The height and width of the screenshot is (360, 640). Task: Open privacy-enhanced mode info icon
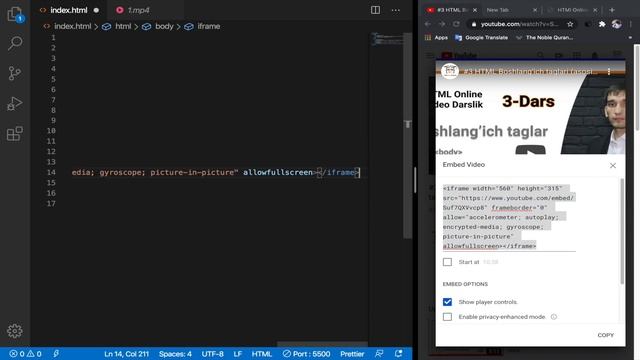coord(554,317)
